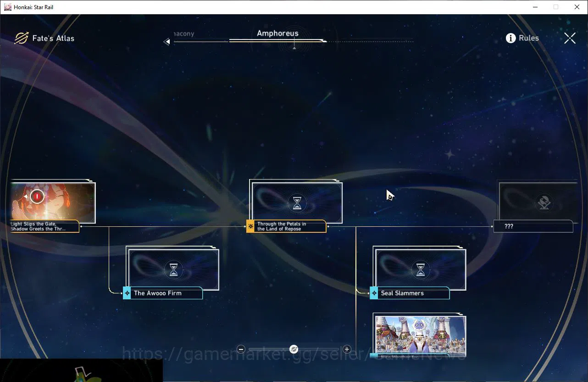Click the zoom slider handle

pos(294,349)
